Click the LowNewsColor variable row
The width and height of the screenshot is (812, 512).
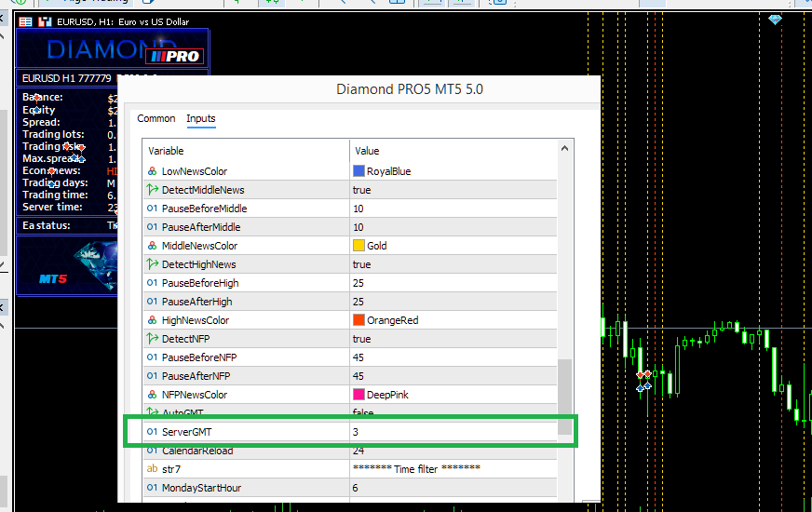pos(350,171)
